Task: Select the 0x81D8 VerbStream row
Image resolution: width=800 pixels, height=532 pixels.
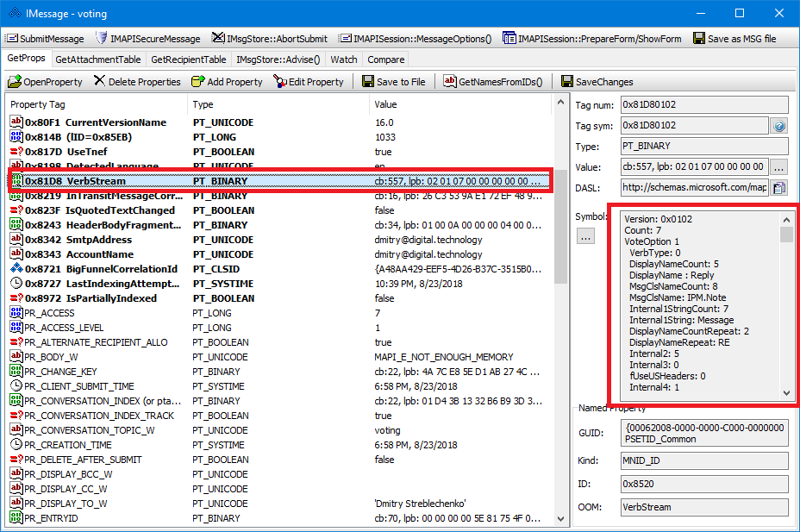Action: (279, 181)
